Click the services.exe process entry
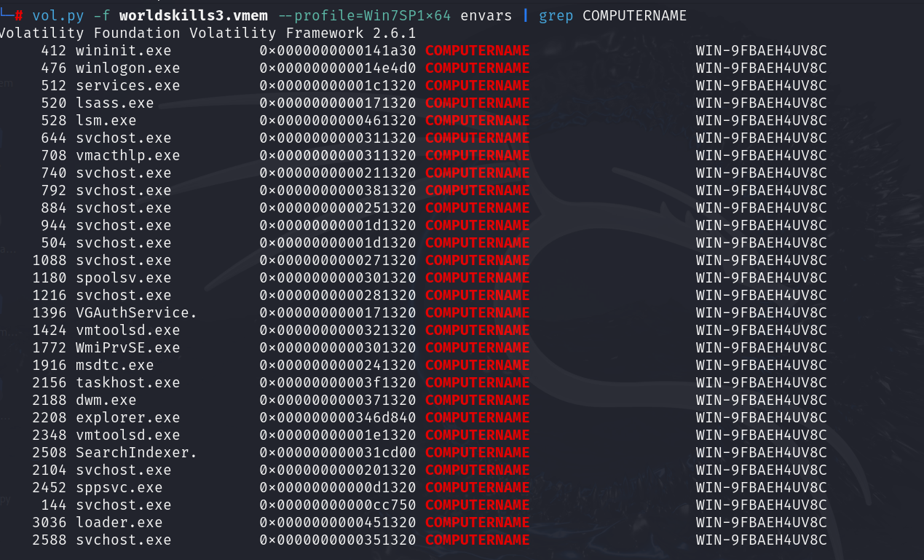This screenshot has width=924, height=560. pyautogui.click(x=127, y=86)
